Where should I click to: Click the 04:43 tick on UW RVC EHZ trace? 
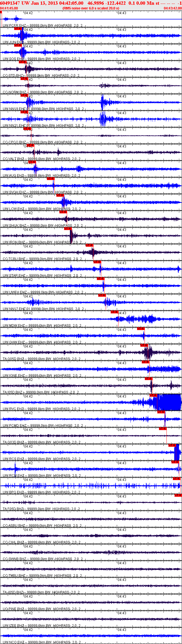[x=122, y=396]
